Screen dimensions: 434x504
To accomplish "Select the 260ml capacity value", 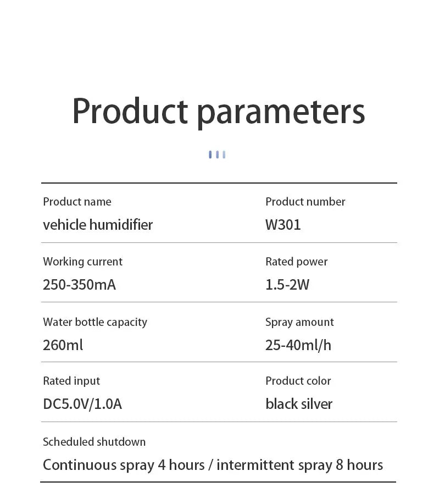I will coord(63,345).
